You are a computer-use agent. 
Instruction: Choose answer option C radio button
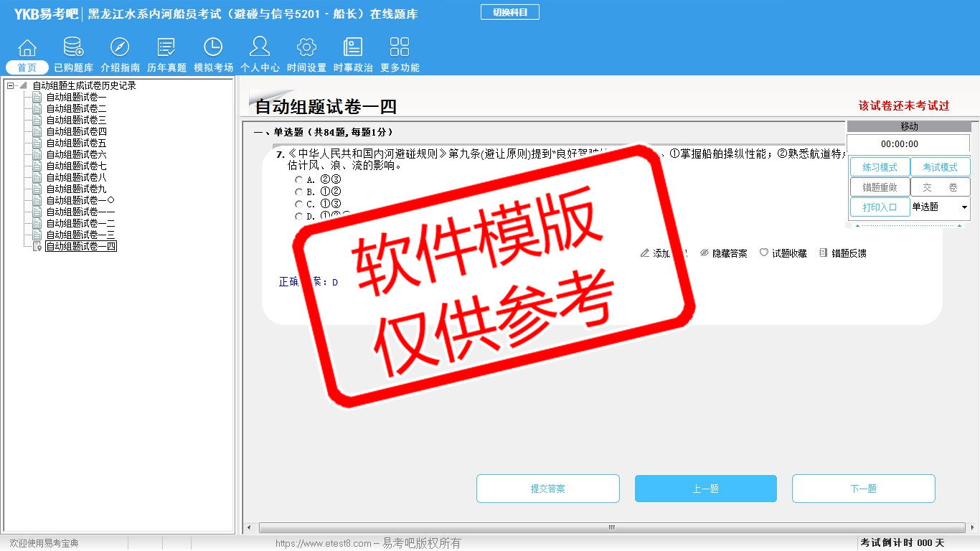pyautogui.click(x=299, y=204)
